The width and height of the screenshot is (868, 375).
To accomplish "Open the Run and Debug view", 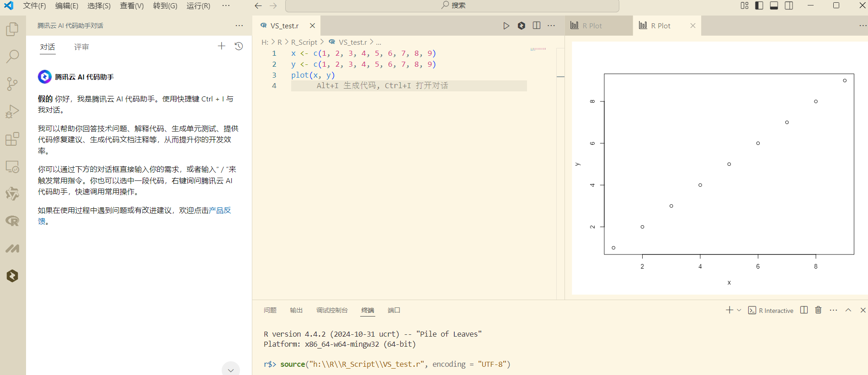I will (x=12, y=111).
